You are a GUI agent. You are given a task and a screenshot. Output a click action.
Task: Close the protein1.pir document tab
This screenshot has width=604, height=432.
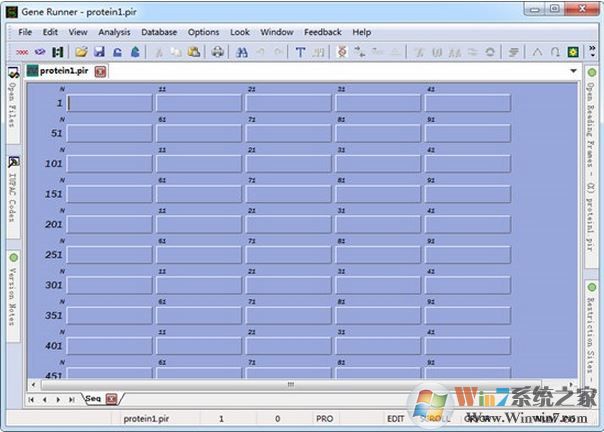pos(101,71)
